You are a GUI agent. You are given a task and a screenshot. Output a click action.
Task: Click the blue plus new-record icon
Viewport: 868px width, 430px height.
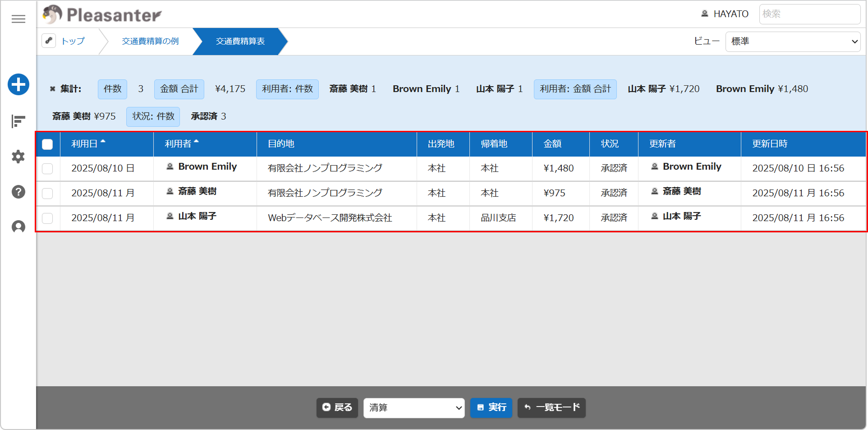pos(18,84)
